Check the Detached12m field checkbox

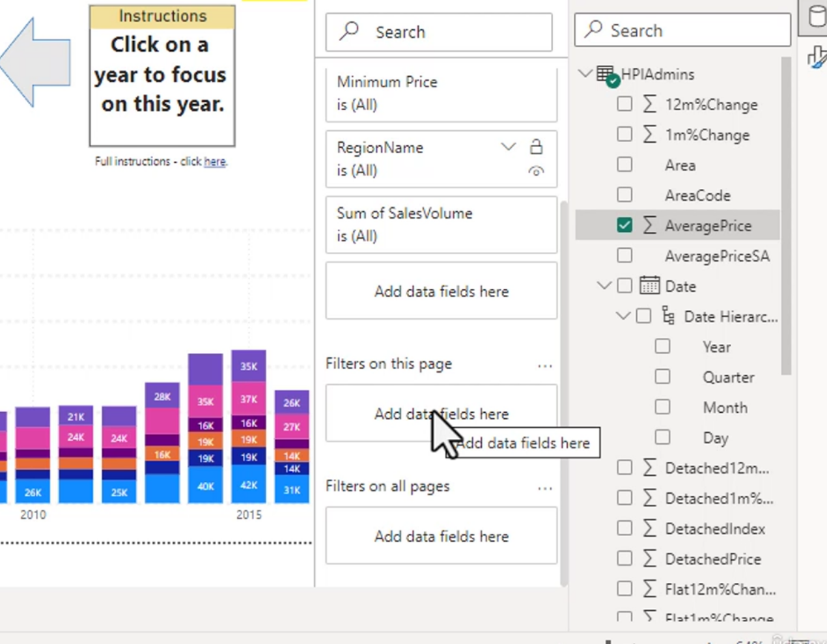(x=624, y=467)
